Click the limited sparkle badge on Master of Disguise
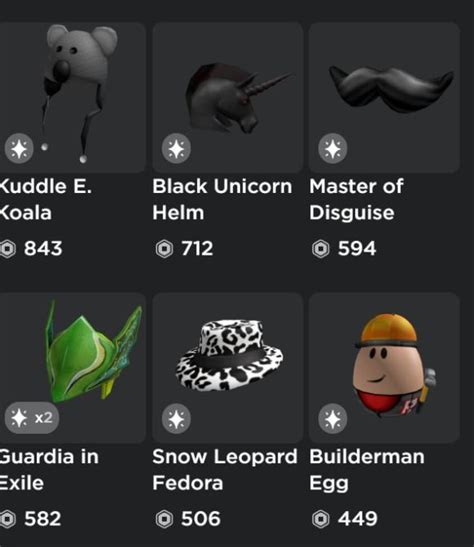Viewport: 474px width, 547px height. pyautogui.click(x=333, y=149)
